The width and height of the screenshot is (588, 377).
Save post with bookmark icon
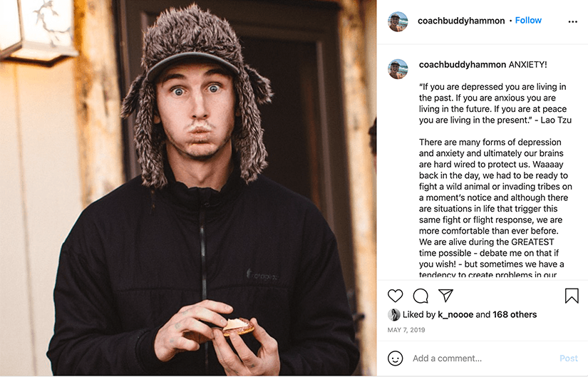tap(572, 296)
